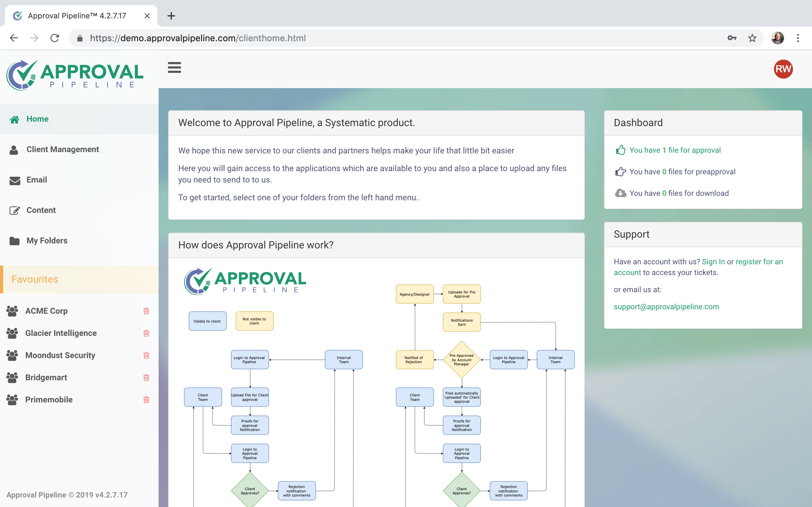Click inside the browser address bar
Screen dimensions: 812x507
point(235,38)
